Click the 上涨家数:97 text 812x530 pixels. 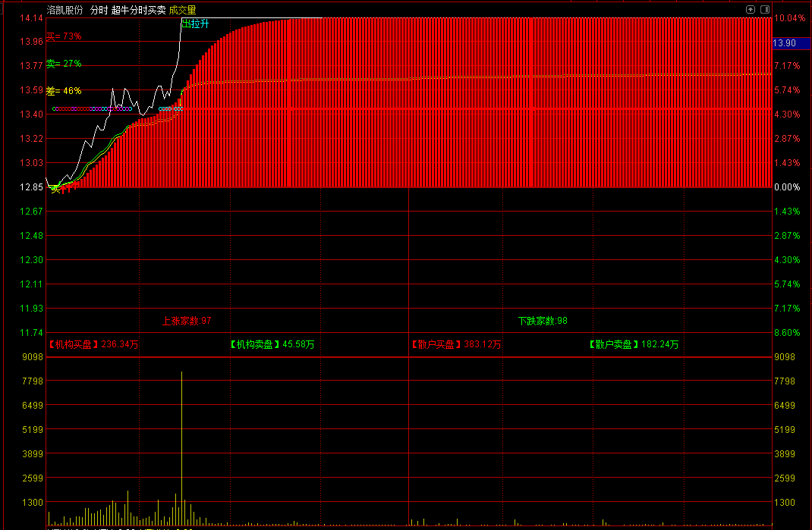tap(187, 321)
